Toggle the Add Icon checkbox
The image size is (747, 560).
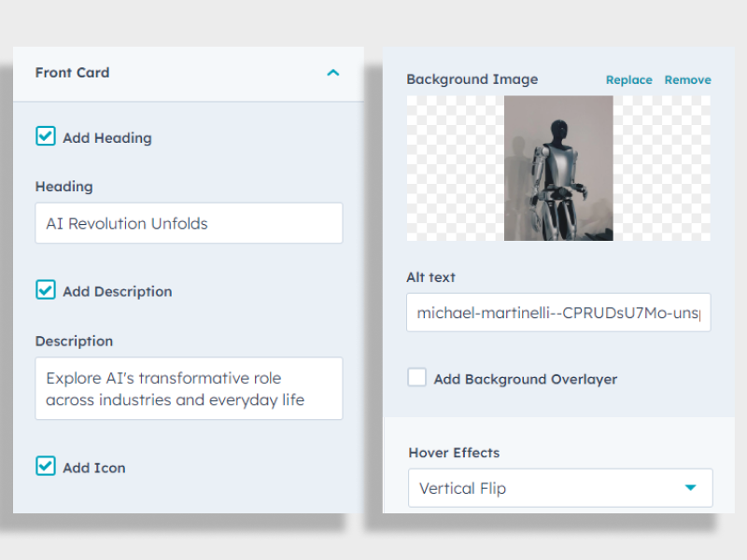[x=46, y=466]
